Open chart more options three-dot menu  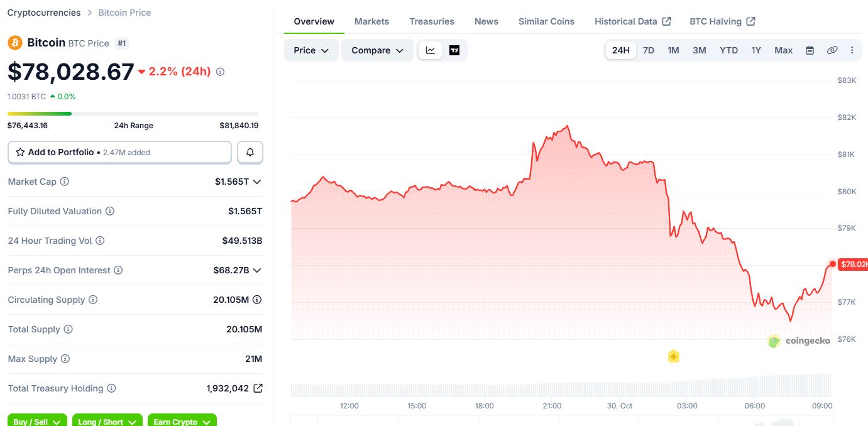tap(852, 50)
